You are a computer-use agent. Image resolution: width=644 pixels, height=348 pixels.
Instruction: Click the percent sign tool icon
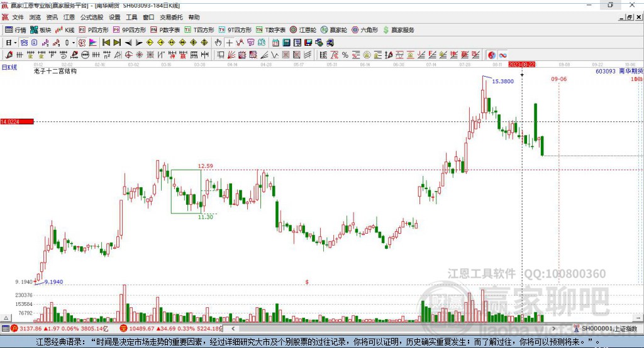(x=345, y=55)
